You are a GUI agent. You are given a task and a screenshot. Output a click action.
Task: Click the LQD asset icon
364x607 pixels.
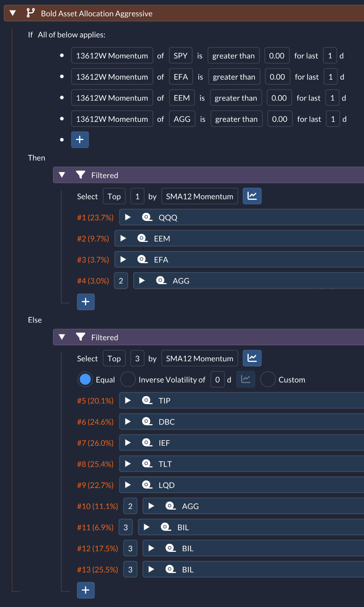click(147, 485)
